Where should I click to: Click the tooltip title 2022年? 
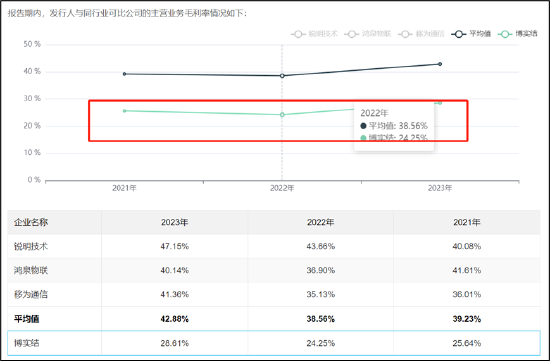[x=374, y=113]
